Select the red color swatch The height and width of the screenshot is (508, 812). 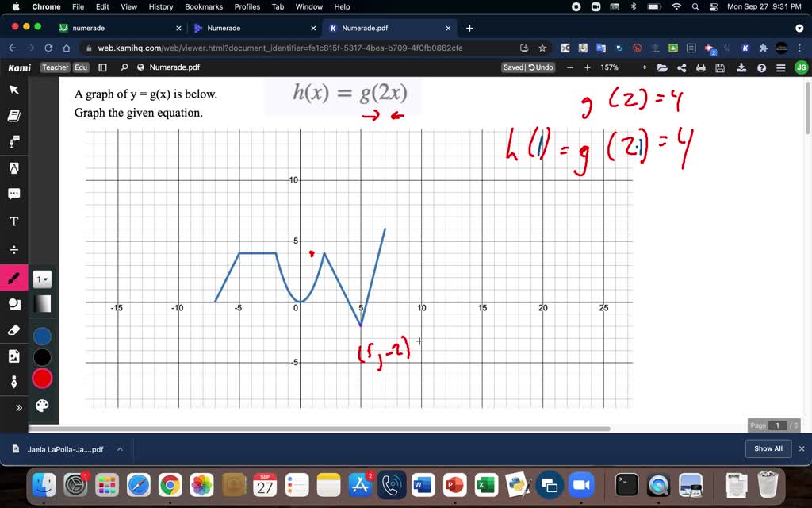pos(43,379)
